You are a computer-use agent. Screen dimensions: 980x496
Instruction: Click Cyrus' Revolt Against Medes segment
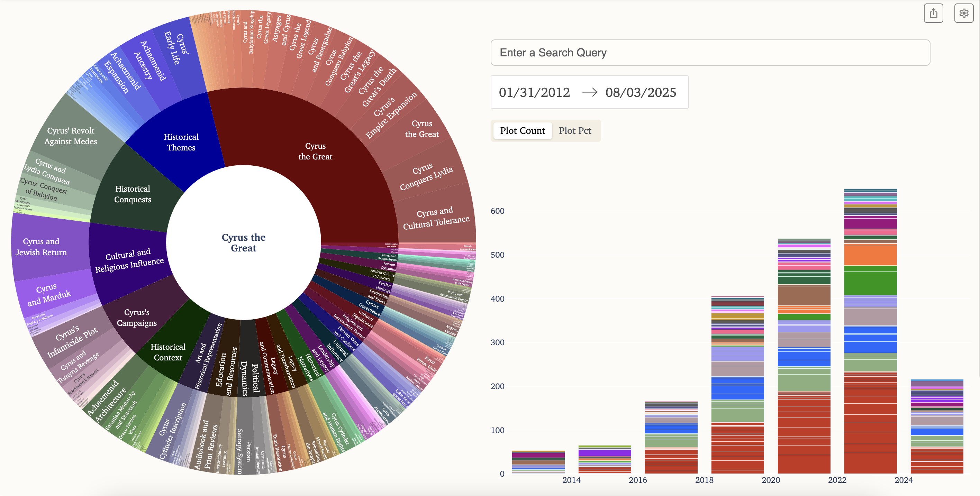point(71,136)
